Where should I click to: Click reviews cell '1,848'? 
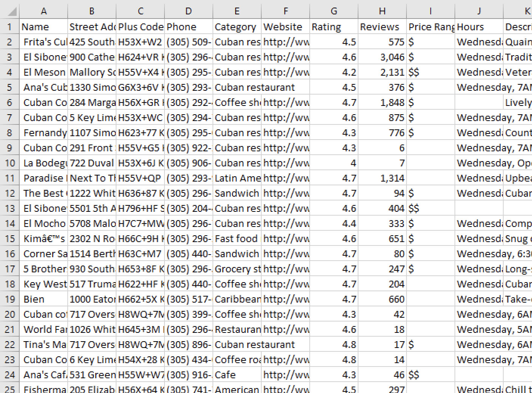[x=382, y=103]
